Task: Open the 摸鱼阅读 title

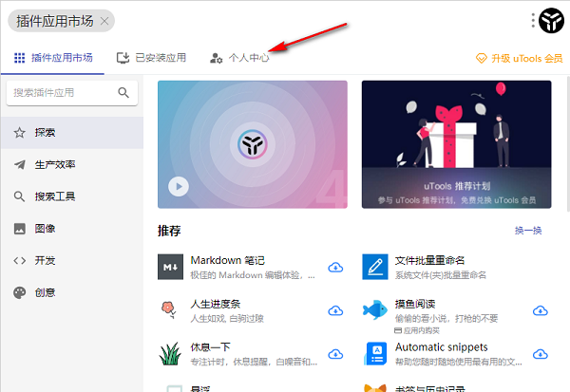Action: [415, 304]
